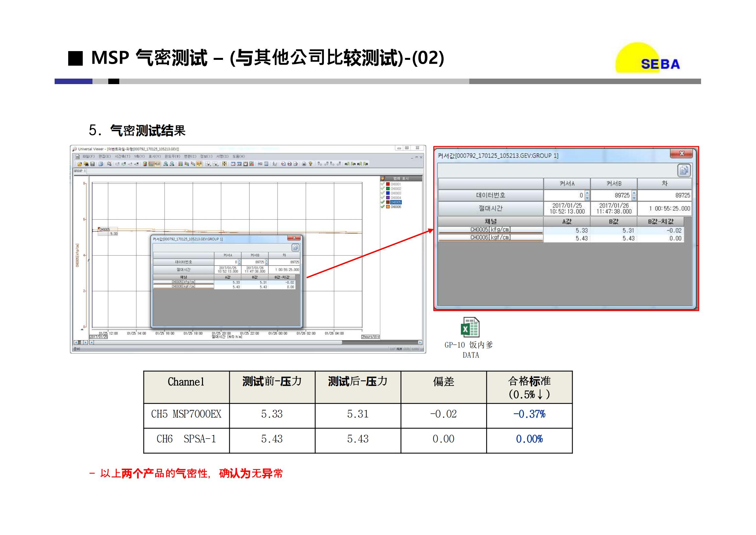Open the 시간축(T) menu
The height and width of the screenshot is (535, 756).
click(x=122, y=157)
